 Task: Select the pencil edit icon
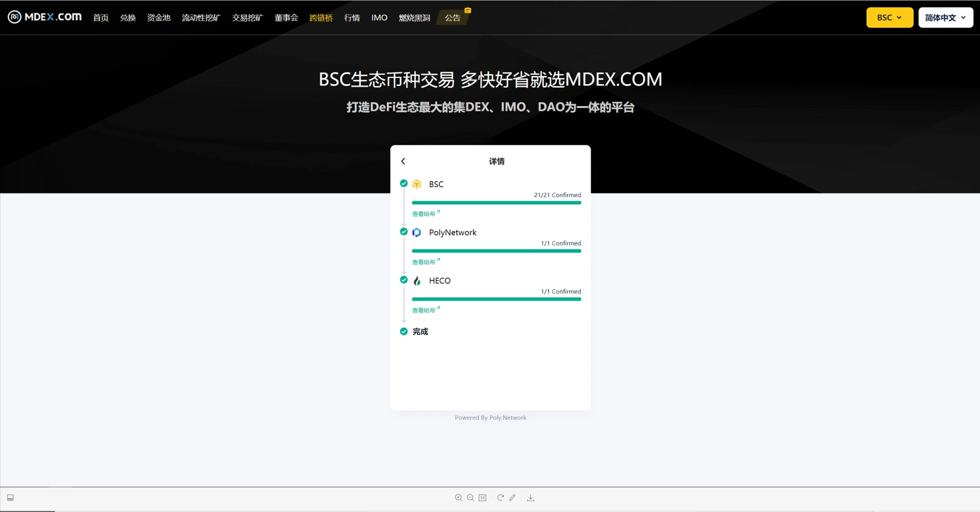[x=512, y=498]
